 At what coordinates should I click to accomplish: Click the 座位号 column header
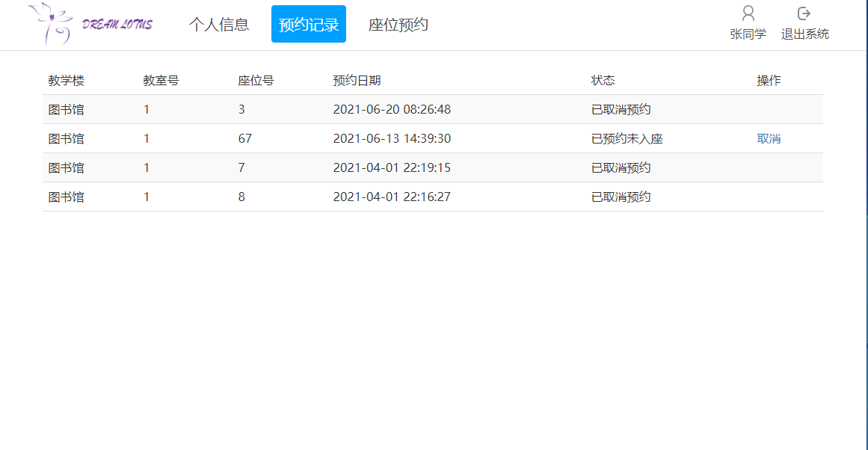point(254,80)
